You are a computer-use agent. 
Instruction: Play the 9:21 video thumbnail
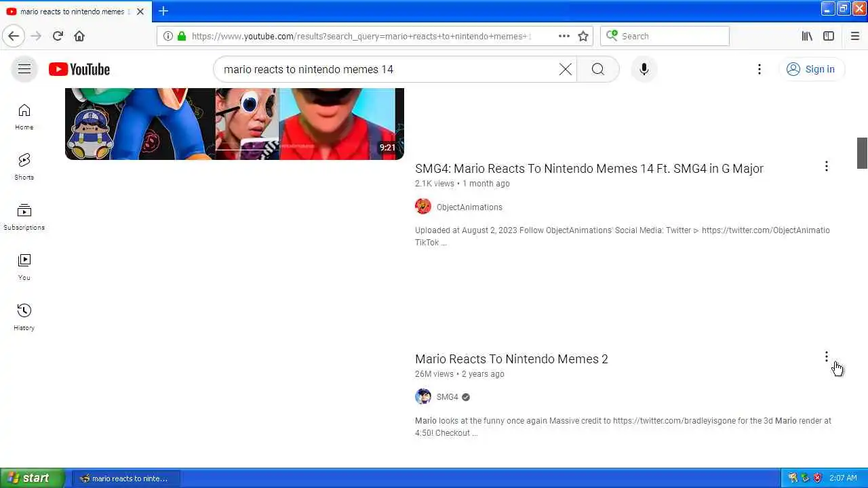[x=235, y=124]
